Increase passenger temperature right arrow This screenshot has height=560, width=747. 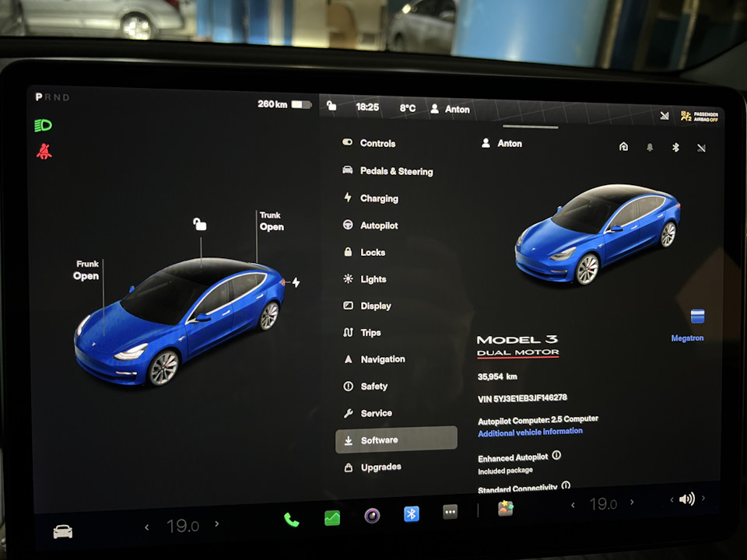(632, 502)
